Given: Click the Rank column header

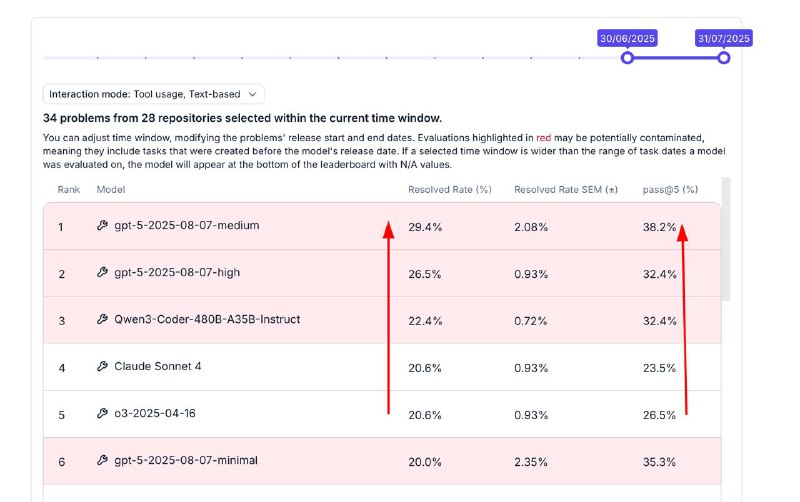Looking at the screenshot, I should (x=68, y=189).
